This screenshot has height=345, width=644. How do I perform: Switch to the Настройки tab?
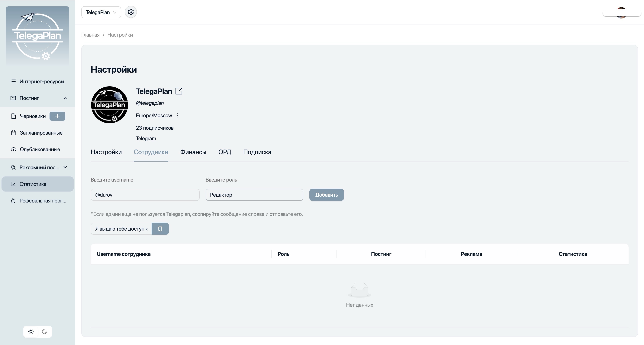[x=106, y=152]
